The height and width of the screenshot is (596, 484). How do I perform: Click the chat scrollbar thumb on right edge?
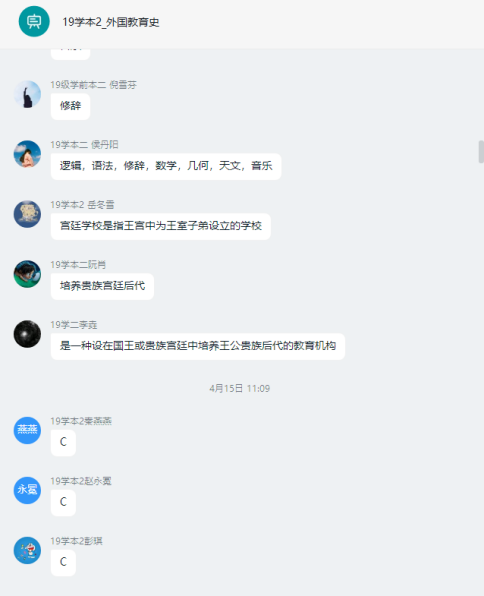(481, 152)
